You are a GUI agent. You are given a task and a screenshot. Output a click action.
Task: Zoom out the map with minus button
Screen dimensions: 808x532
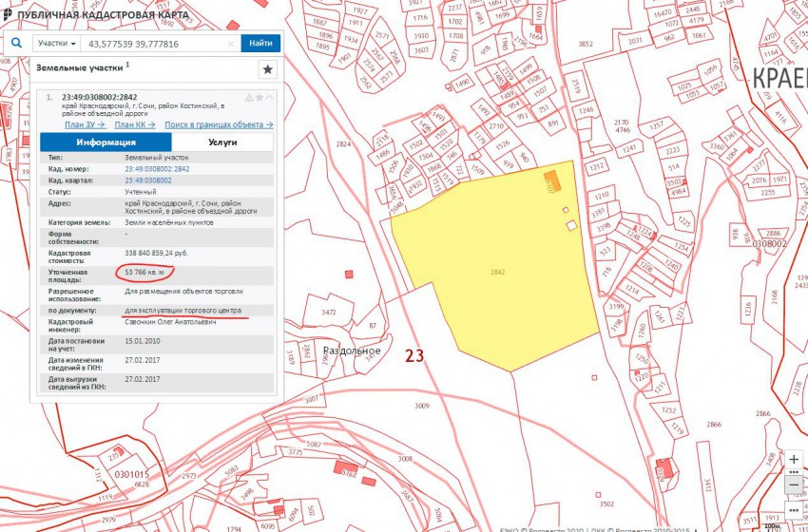click(x=794, y=484)
